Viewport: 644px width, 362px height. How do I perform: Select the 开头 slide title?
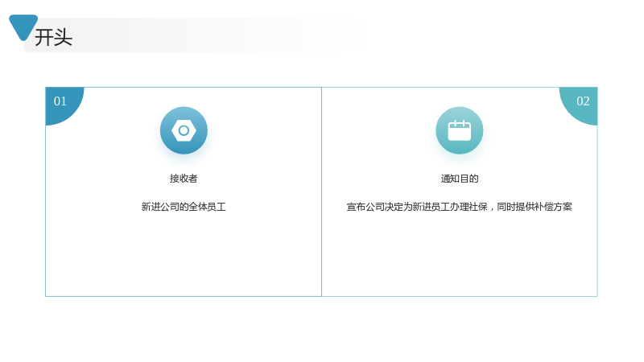point(53,37)
